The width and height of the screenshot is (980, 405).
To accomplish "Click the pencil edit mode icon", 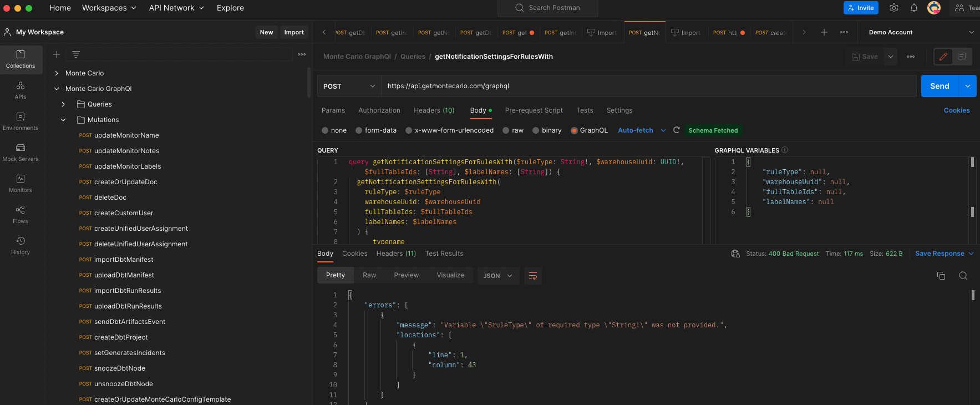I will tap(943, 57).
